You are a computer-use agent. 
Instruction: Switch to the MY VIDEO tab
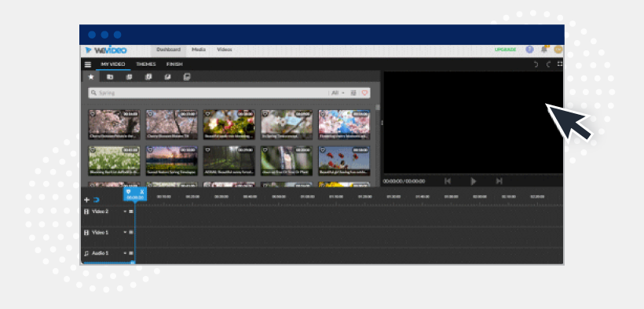click(113, 64)
